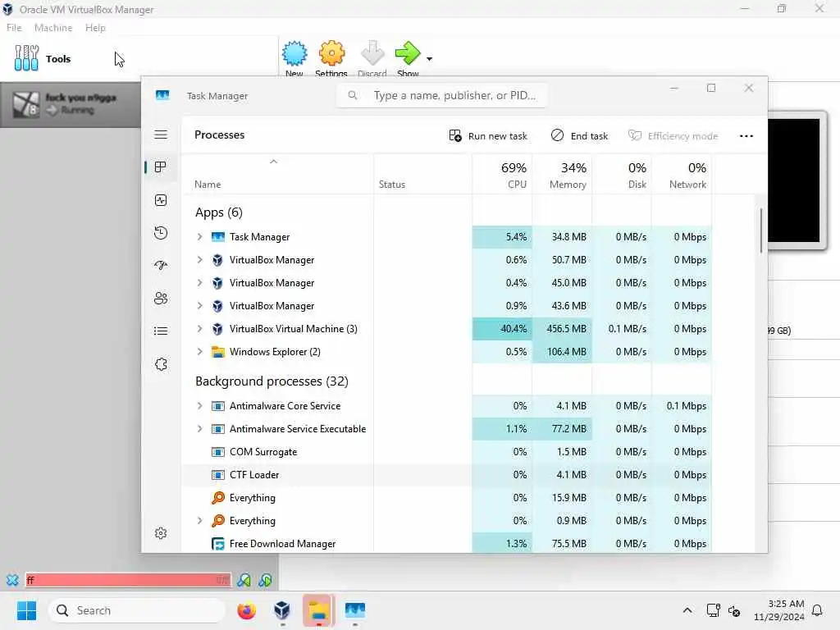The width and height of the screenshot is (840, 630).
Task: Open Services page in Task Manager sidebar
Action: point(161,364)
